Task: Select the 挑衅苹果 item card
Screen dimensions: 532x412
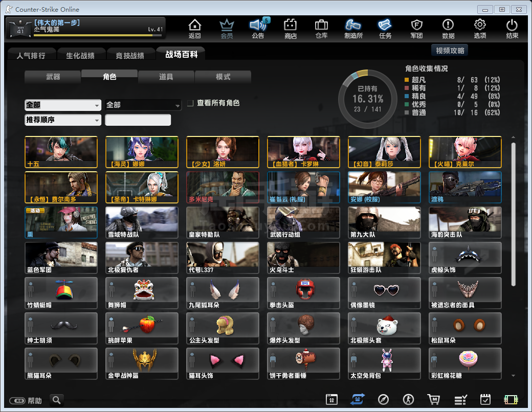Action: point(142,329)
